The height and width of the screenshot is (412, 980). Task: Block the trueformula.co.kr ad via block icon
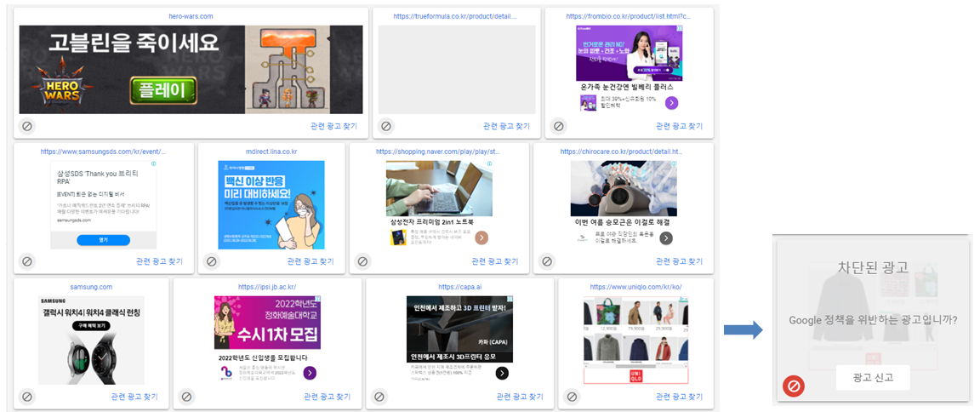click(386, 126)
